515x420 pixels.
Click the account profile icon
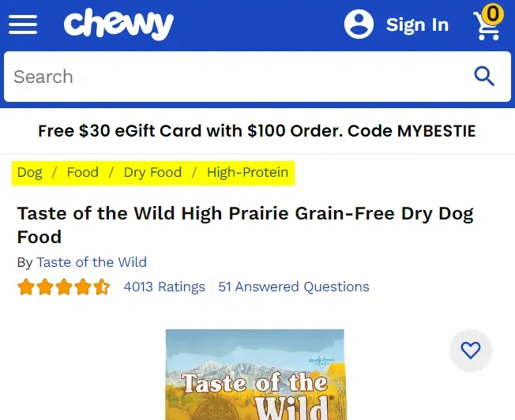point(359,24)
